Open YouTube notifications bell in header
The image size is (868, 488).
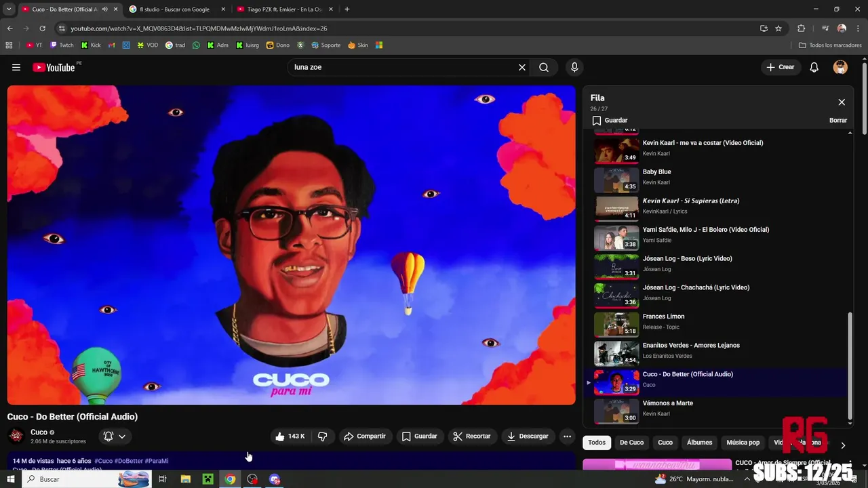tap(814, 67)
